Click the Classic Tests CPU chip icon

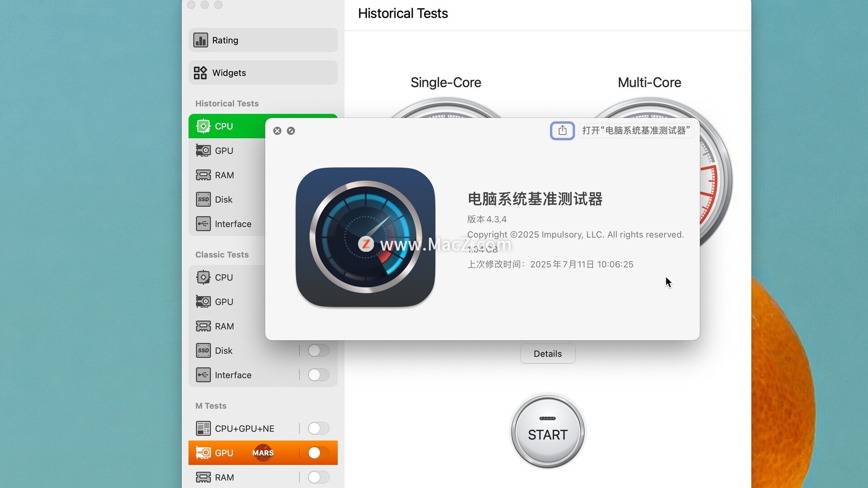(203, 277)
